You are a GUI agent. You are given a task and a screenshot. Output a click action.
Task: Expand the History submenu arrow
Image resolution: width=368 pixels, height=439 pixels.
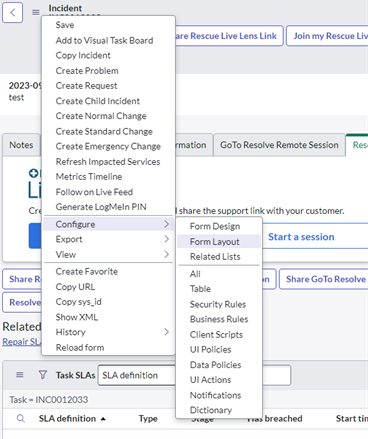point(167,332)
